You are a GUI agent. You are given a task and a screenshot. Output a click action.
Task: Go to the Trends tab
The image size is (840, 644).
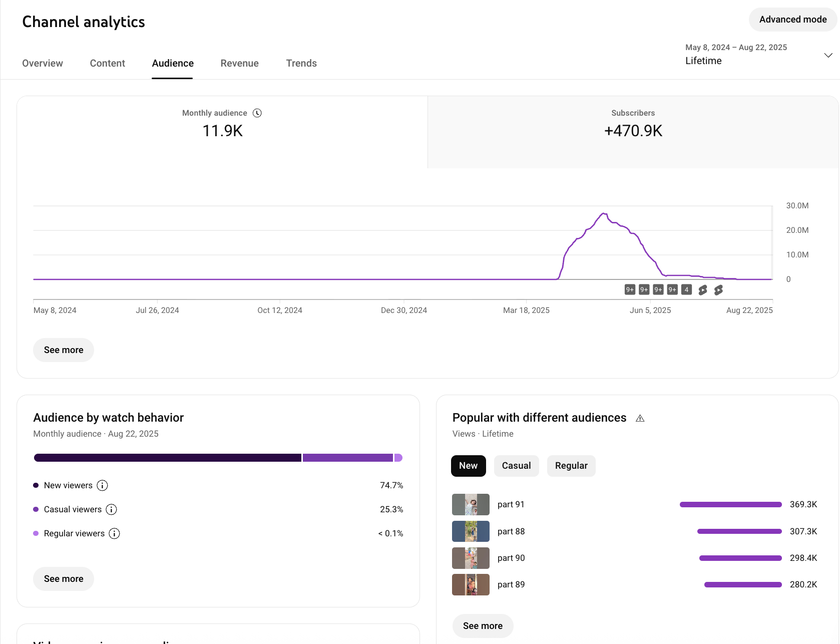(x=301, y=63)
